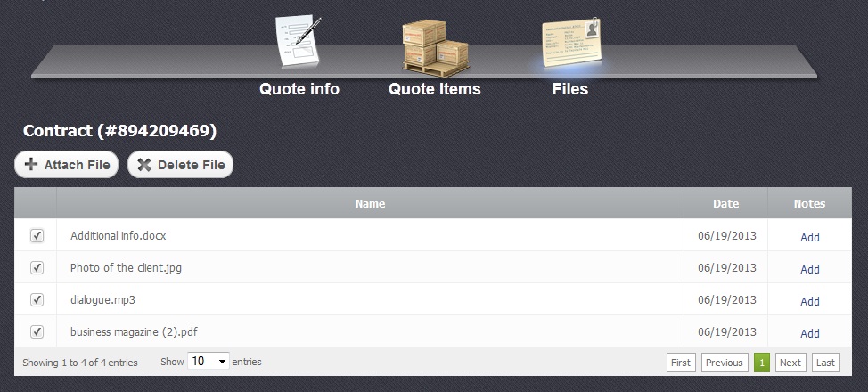The width and height of the screenshot is (868, 392).
Task: Open the business magazine (2).pdf file name
Action: point(133,331)
